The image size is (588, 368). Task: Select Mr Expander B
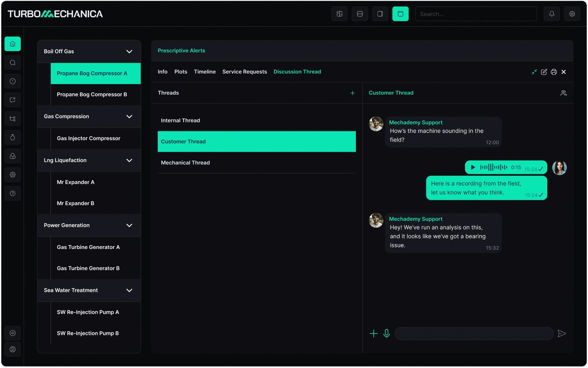click(x=96, y=203)
